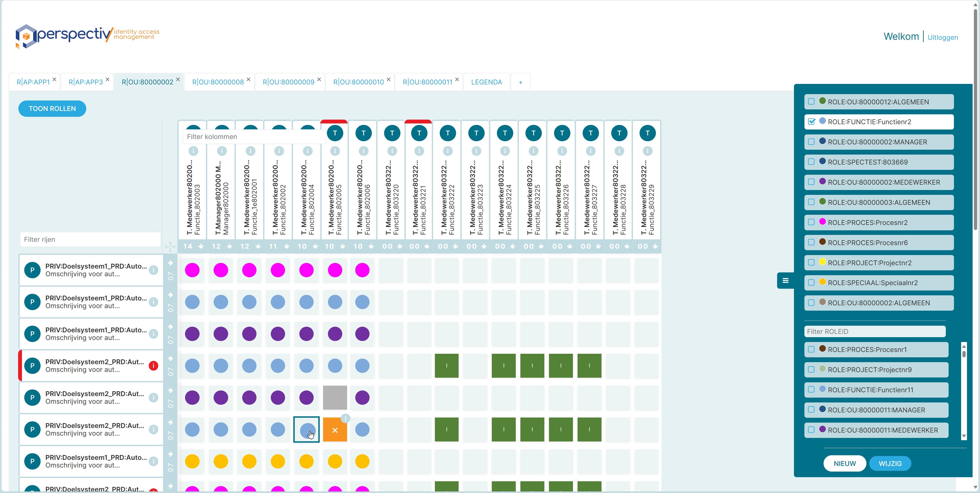Click the T avatar of Functie_803221 column
The height and width of the screenshot is (493, 980).
(419, 133)
